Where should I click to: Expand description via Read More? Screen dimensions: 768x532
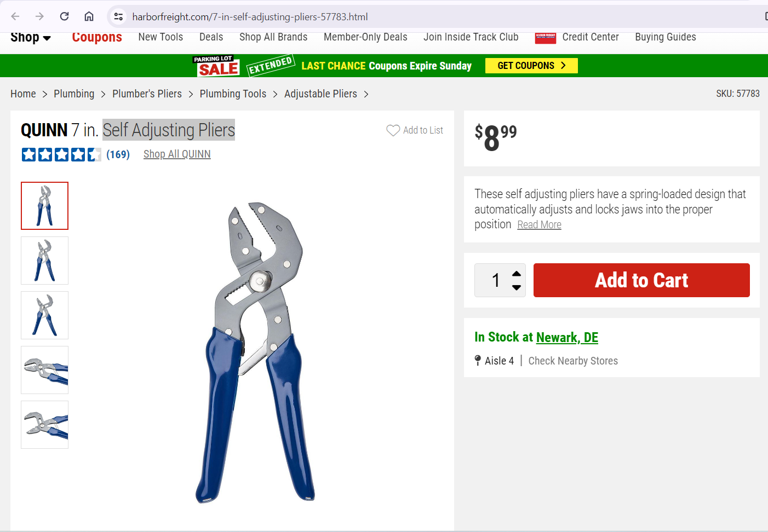pos(539,225)
